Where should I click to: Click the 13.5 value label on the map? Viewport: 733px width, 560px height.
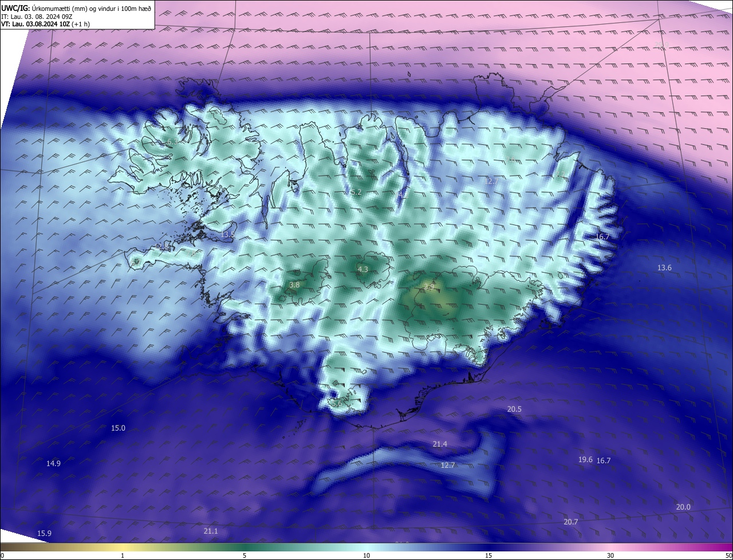[227, 234]
